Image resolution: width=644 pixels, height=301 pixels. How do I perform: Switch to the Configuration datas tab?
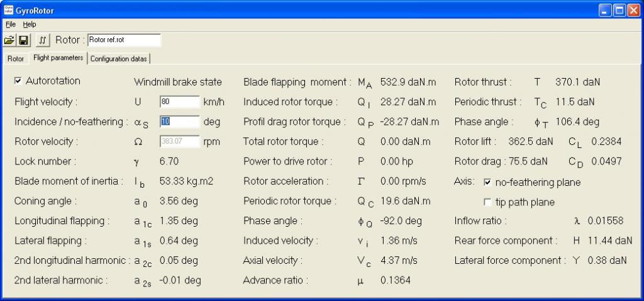point(119,59)
